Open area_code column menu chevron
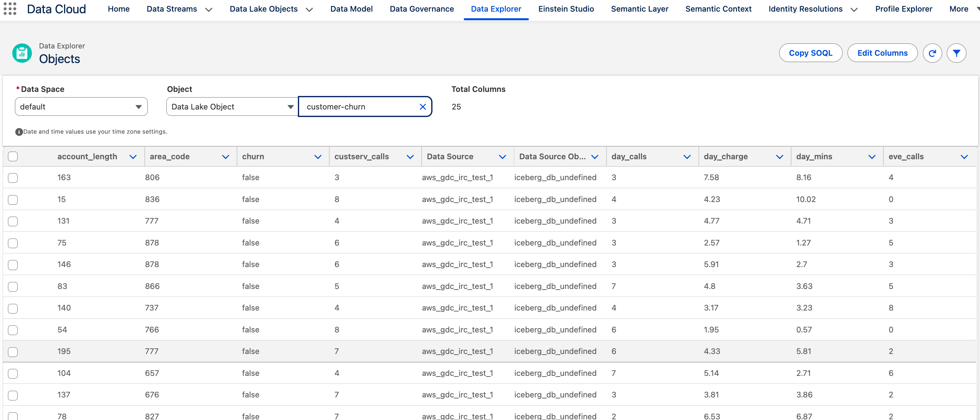The width and height of the screenshot is (980, 420). [x=225, y=157]
